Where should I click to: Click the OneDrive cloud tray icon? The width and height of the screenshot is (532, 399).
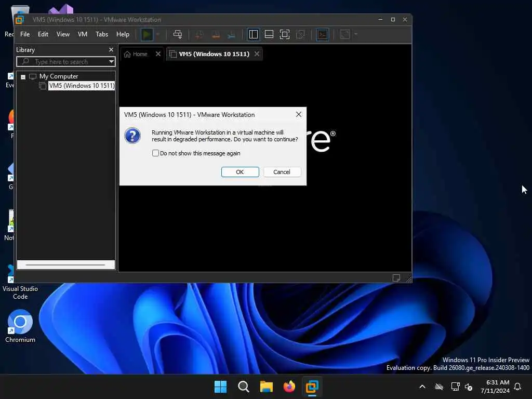[x=438, y=387]
